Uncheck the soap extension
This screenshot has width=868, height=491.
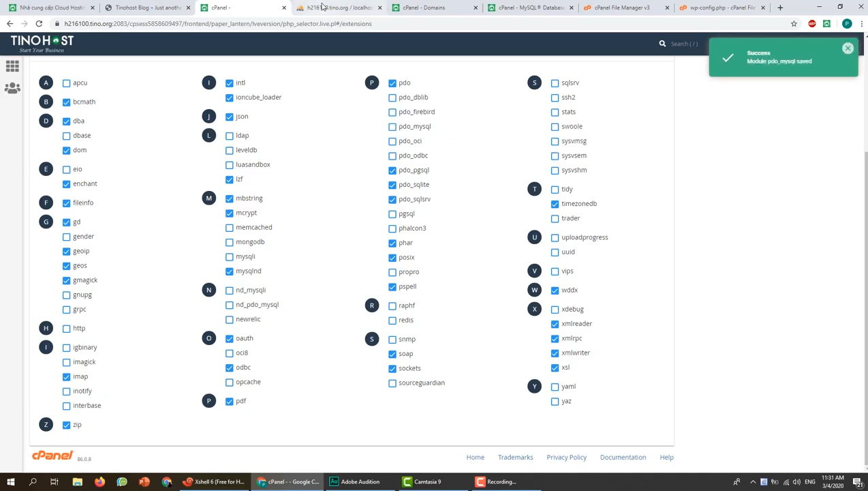coord(392,354)
